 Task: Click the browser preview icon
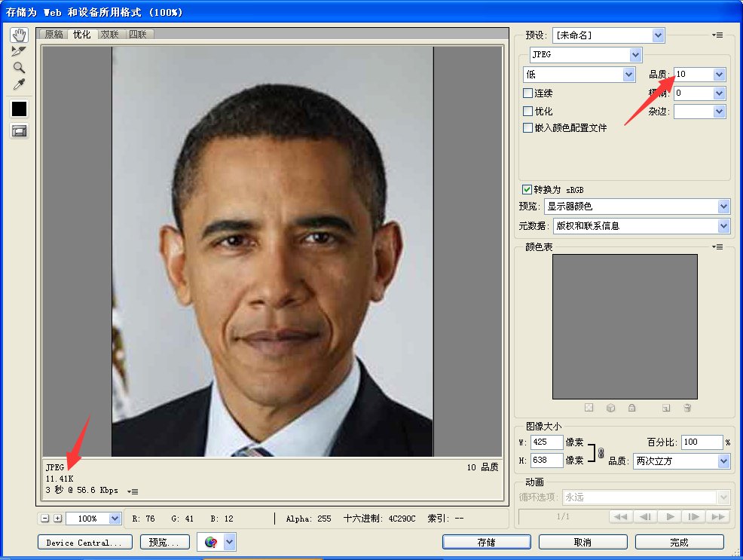pyautogui.click(x=211, y=542)
